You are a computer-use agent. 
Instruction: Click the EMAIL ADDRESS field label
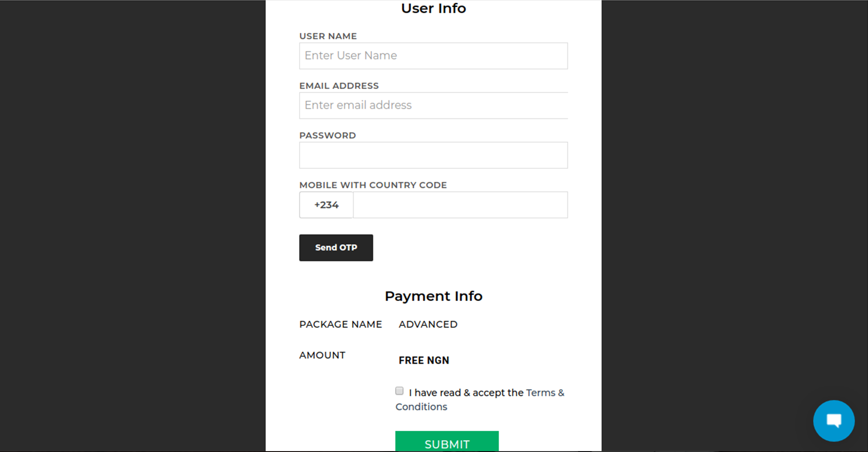tap(339, 86)
